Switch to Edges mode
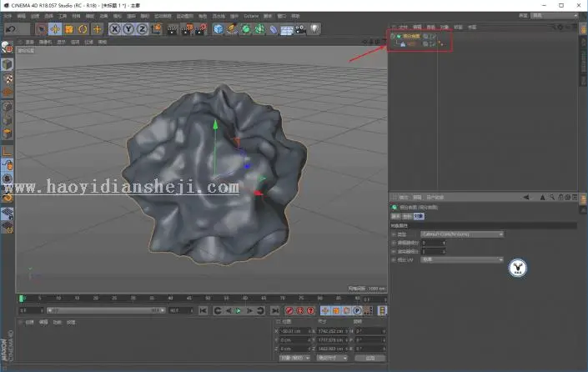 point(8,120)
